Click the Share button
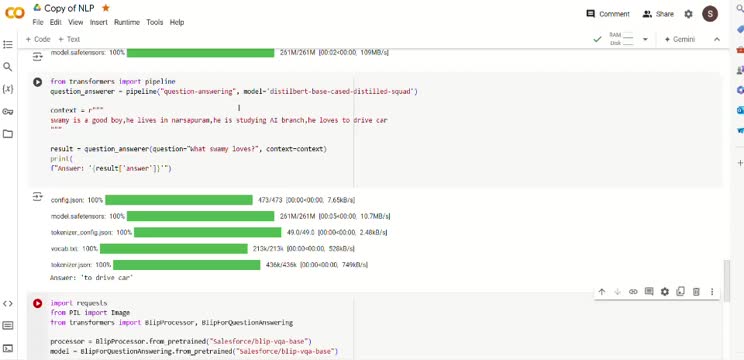Screen dimensions: 744x360 pyautogui.click(x=658, y=14)
